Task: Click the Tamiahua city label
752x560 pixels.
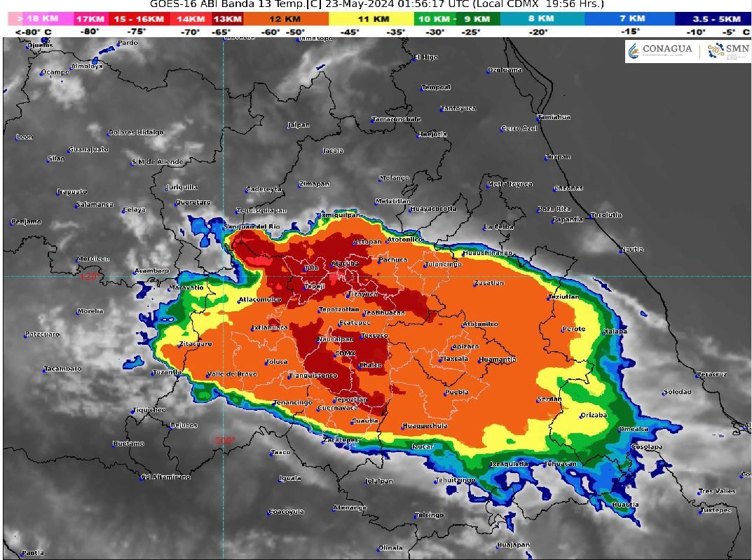Action: (554, 117)
